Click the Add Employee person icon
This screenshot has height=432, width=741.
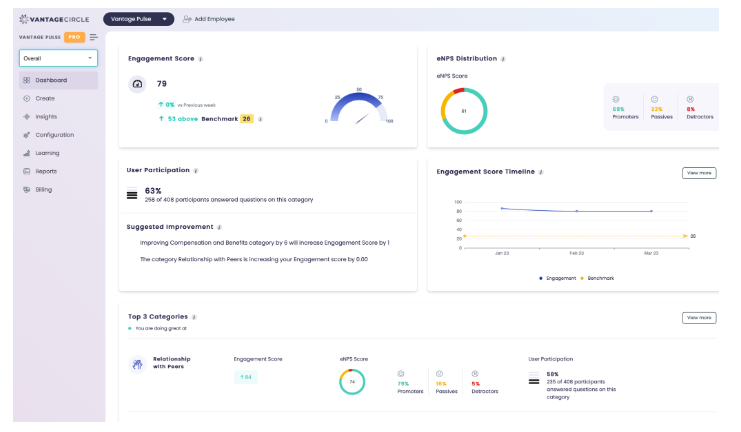pyautogui.click(x=186, y=19)
